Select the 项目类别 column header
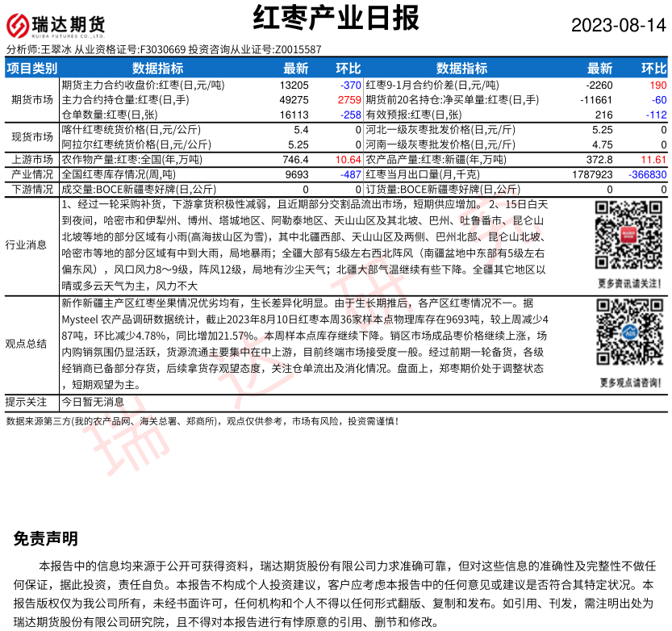The height and width of the screenshot is (631, 672). (x=31, y=69)
